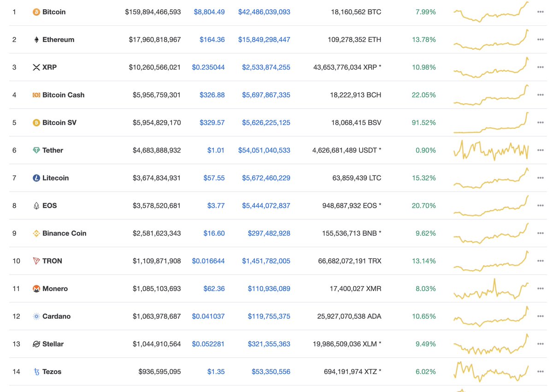View the Bitcoin SV 7-day price chart
Viewport: 553px width, 392px height.
[491, 123]
